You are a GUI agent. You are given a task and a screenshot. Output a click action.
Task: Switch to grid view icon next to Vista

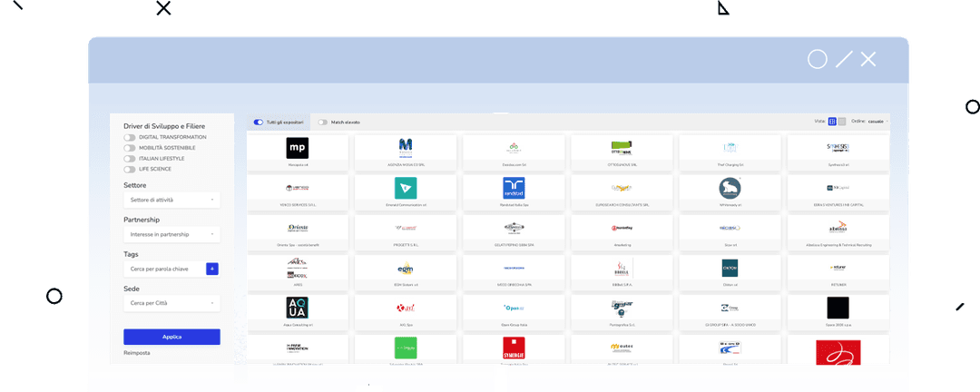[x=832, y=122]
